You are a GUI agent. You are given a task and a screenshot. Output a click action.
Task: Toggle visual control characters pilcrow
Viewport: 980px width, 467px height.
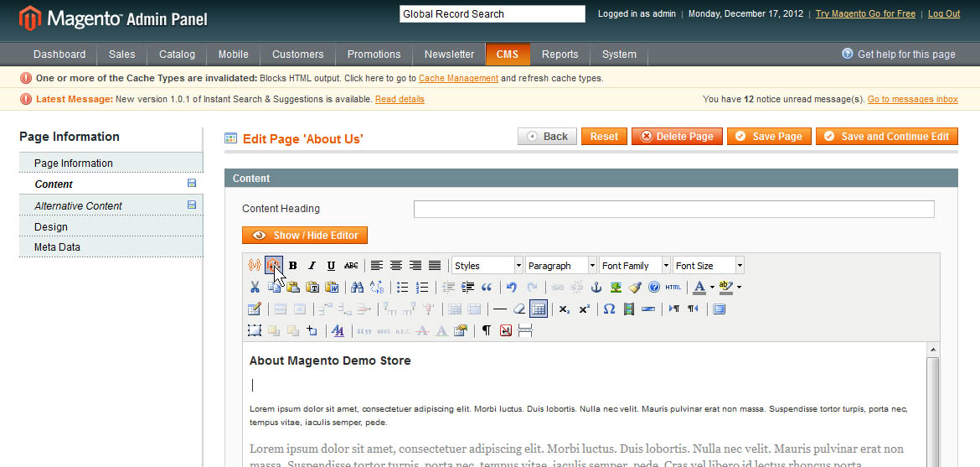[487, 331]
